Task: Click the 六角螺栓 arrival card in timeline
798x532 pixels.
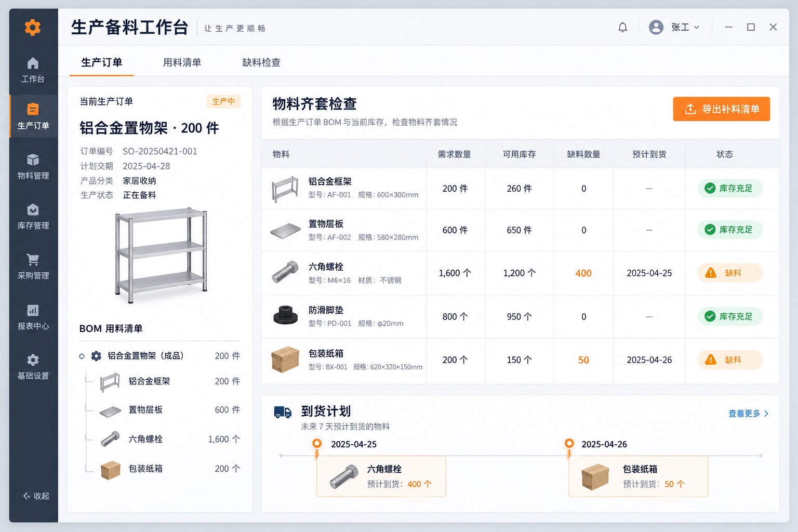Action: 381,476
